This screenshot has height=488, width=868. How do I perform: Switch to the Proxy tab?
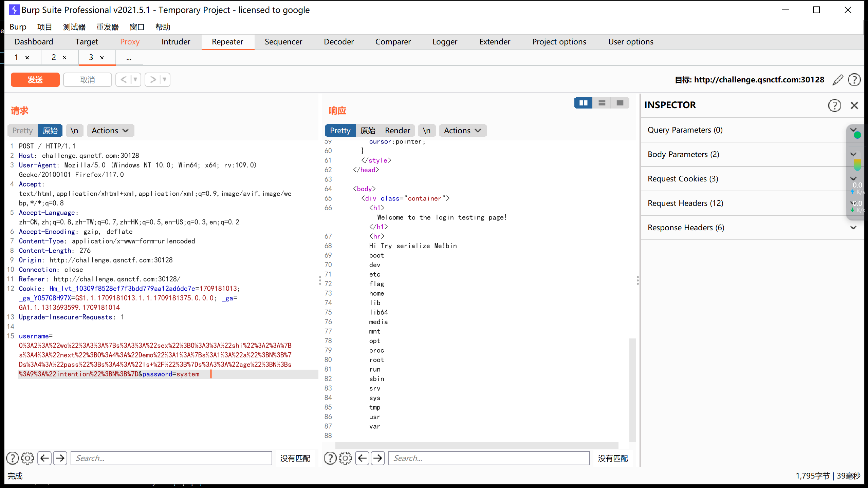[130, 42]
